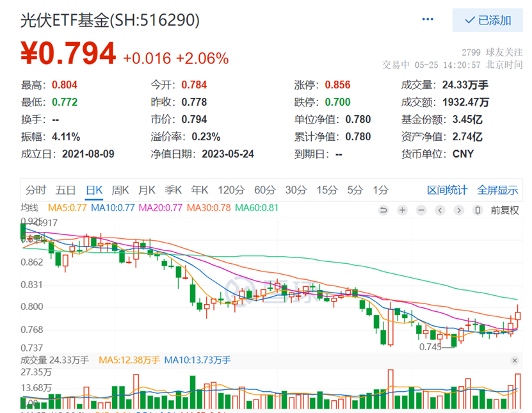
Task: Click the latest candlestick on the chart
Action: (518, 316)
